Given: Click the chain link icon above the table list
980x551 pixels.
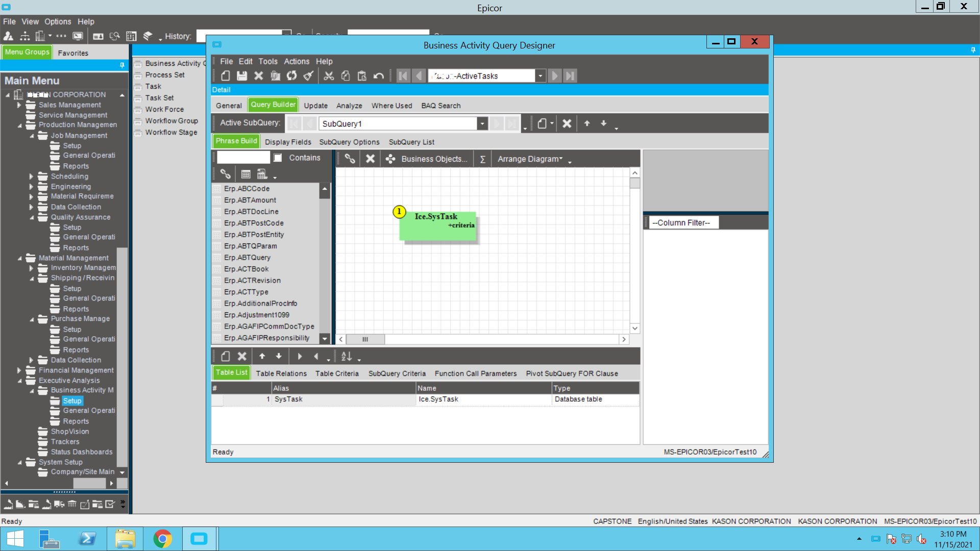Looking at the screenshot, I should click(x=225, y=174).
